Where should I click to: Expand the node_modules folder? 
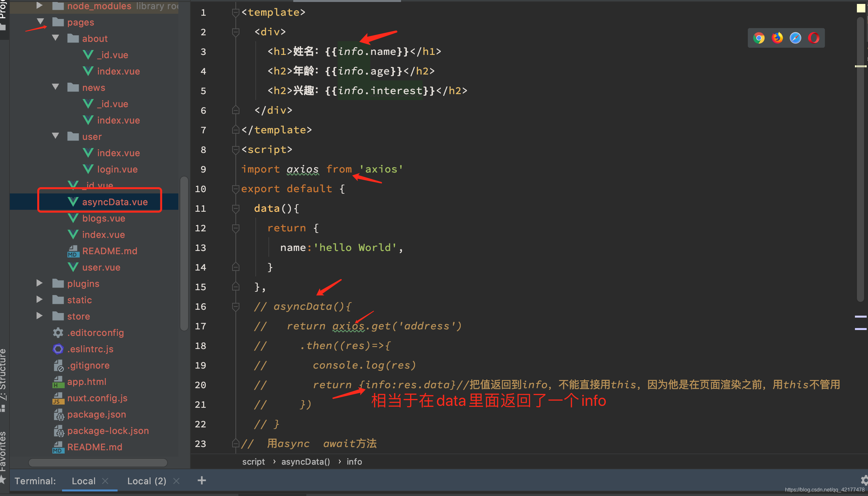(40, 6)
